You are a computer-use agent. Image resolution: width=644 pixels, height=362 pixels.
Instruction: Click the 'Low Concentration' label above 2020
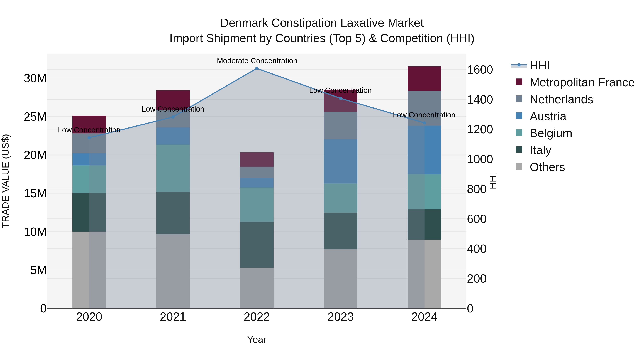click(89, 130)
